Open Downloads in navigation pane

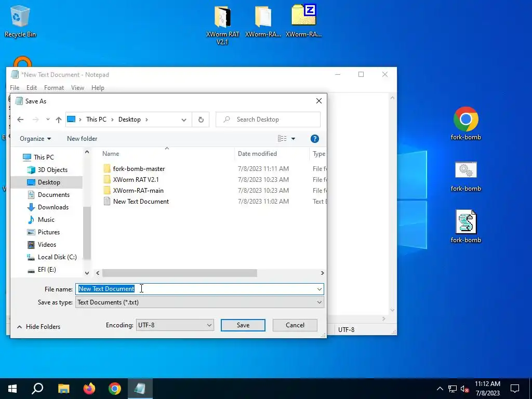coord(53,207)
